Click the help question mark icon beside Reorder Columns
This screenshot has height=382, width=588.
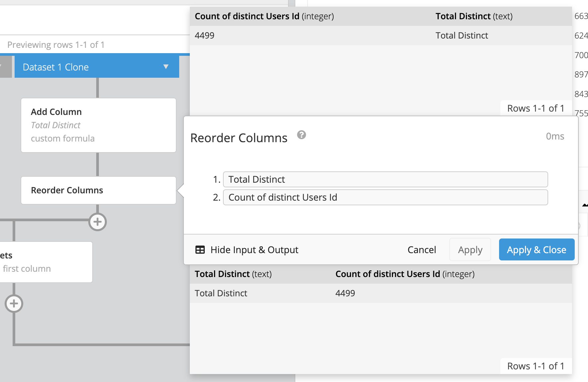[x=301, y=135]
